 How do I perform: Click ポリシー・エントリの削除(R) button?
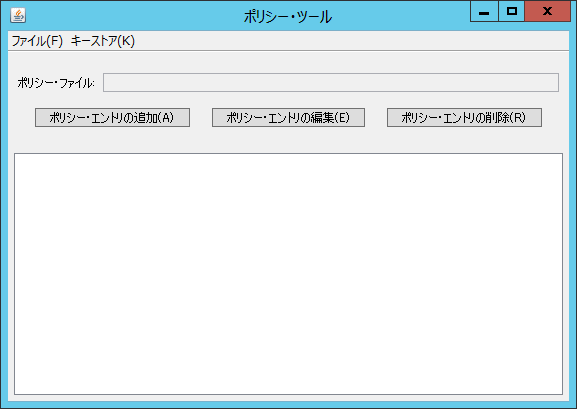tap(464, 117)
